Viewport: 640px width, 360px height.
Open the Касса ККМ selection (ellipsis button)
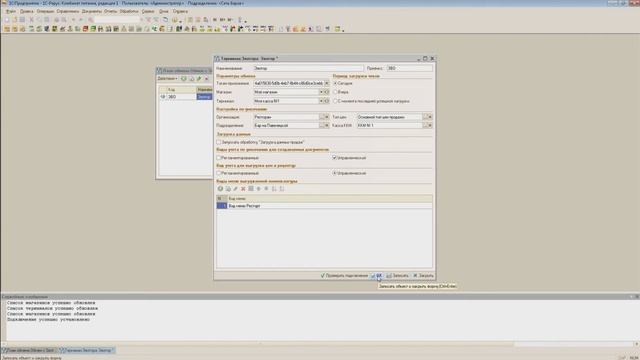coord(425,126)
